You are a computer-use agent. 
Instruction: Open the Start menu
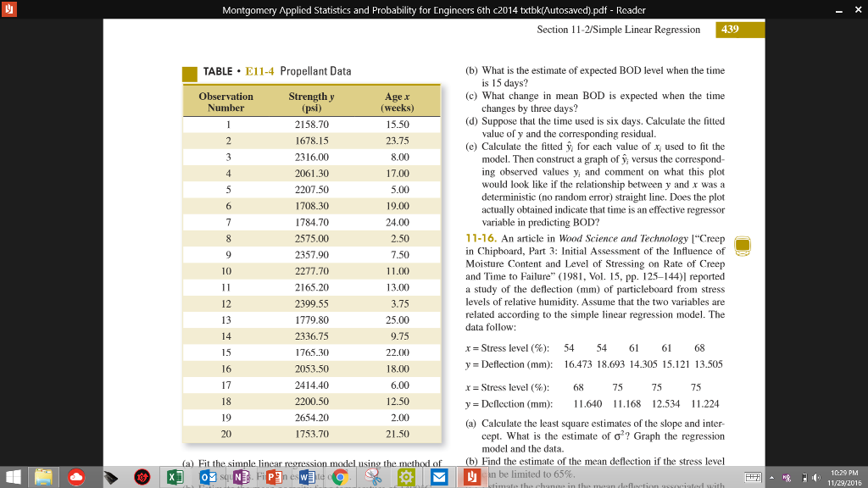point(10,477)
